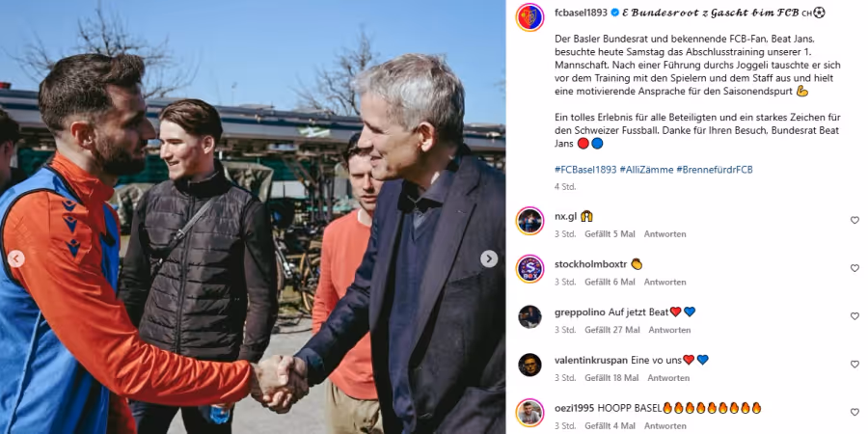Like oezi1995's 'HOOPP BASEL' comment
This screenshot has width=868, height=434.
click(x=854, y=412)
